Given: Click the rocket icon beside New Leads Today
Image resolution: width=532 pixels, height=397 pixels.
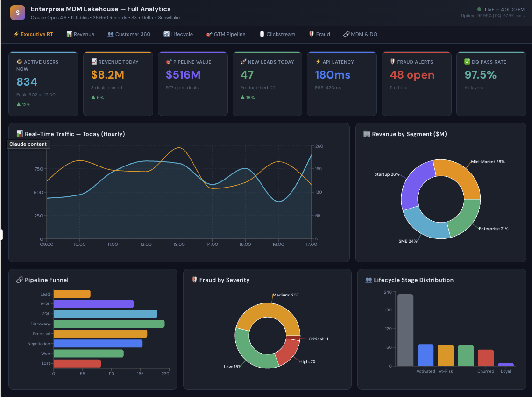Looking at the screenshot, I should [x=243, y=62].
